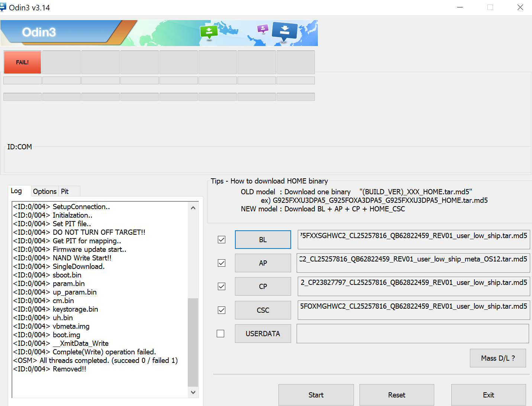Screen dimensions: 532x406
Task: Click the Odin3 app icon in the title bar
Action: point(3,7)
